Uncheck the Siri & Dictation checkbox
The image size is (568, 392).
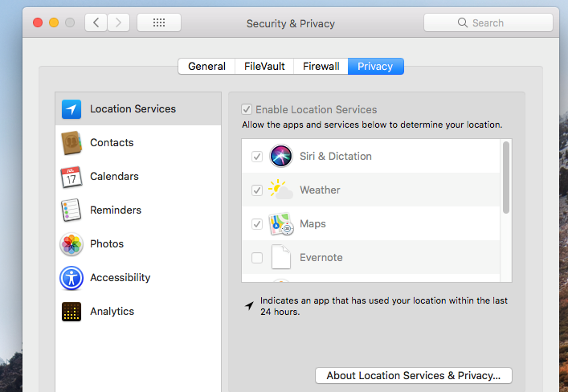point(257,157)
